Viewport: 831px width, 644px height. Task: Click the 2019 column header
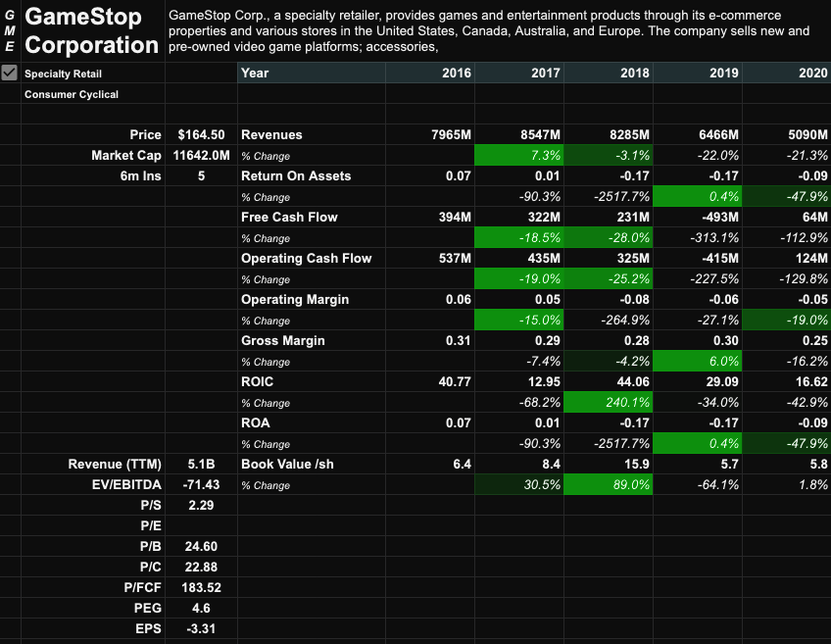[x=697, y=73]
